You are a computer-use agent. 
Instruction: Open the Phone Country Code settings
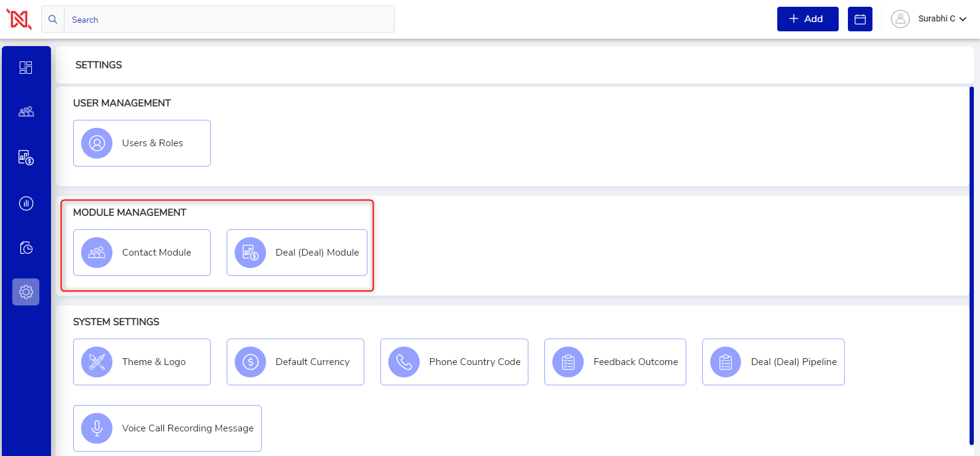coord(454,362)
